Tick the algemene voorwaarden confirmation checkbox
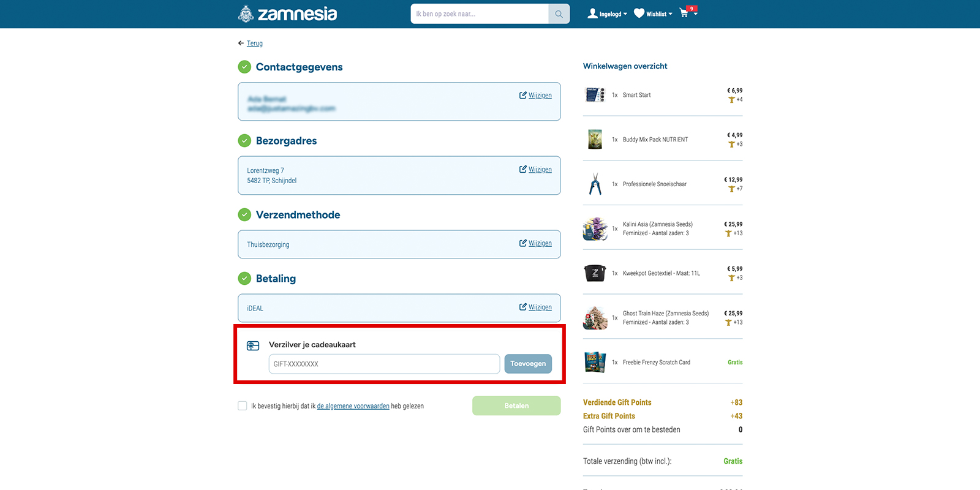Viewport: 980px width, 490px height. (243, 406)
